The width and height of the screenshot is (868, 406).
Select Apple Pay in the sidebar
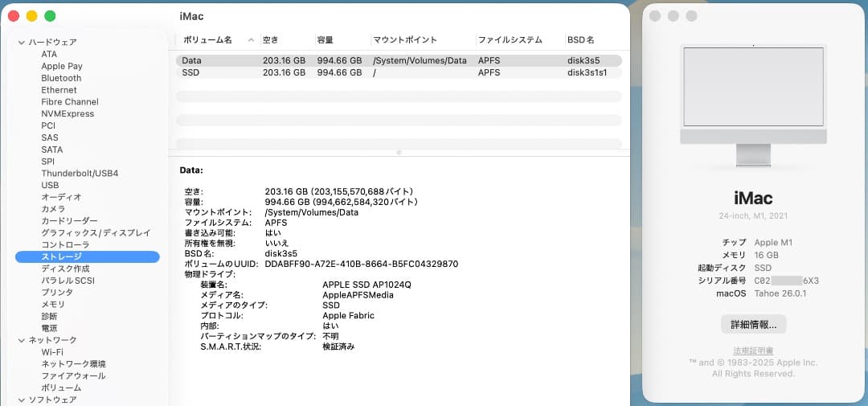point(61,66)
